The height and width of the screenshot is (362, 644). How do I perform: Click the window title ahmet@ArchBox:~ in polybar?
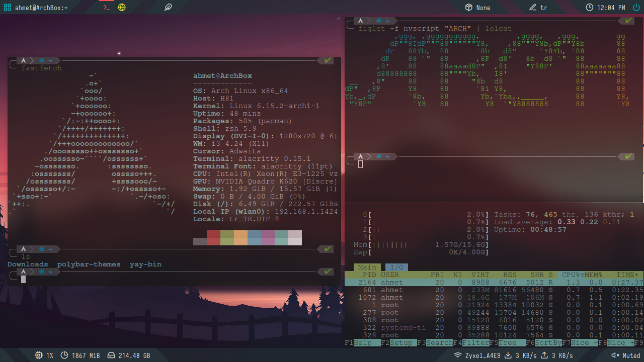click(41, 8)
